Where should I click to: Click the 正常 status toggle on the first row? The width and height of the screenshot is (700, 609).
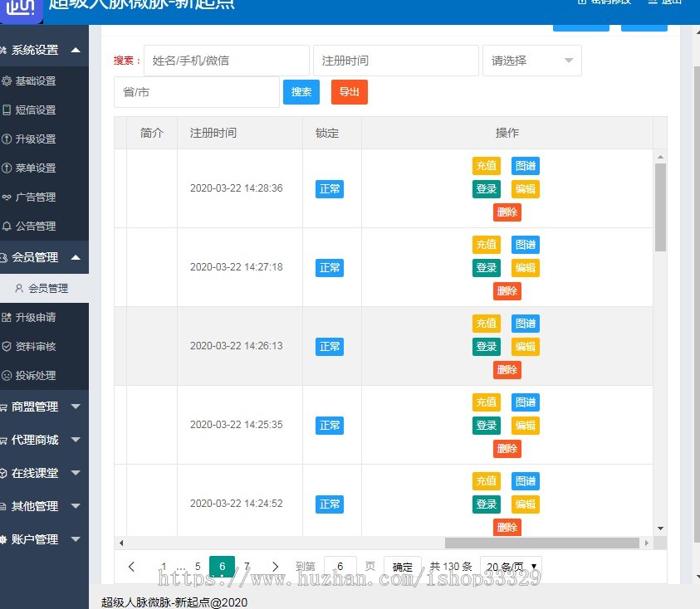point(330,189)
